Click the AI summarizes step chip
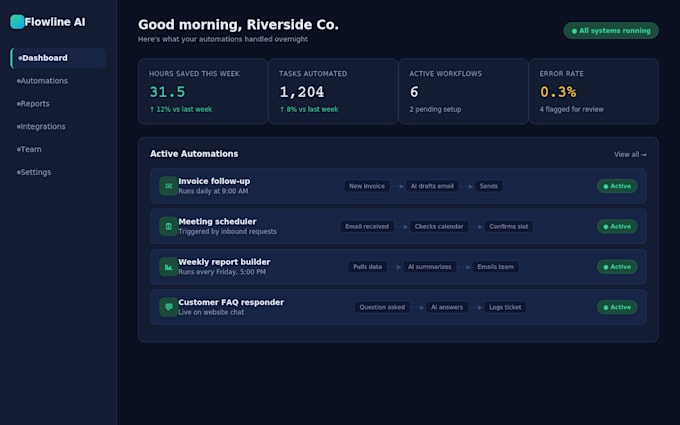The width and height of the screenshot is (680, 425). [429, 267]
